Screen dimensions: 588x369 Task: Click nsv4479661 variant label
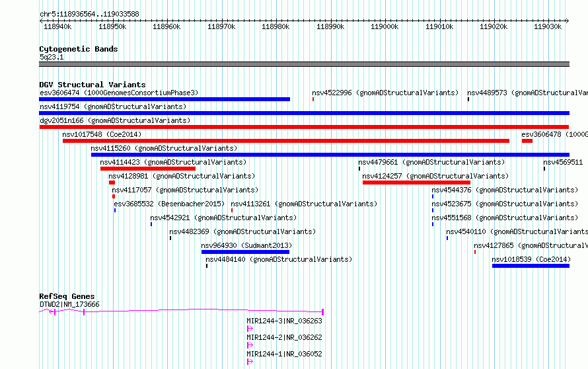[x=431, y=162]
